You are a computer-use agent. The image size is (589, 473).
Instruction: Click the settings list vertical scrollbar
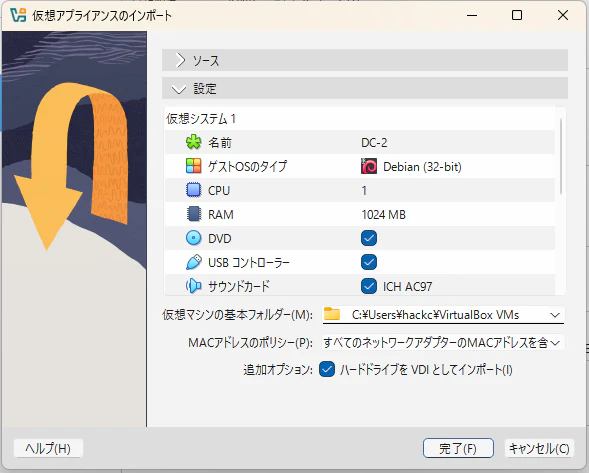click(x=561, y=156)
